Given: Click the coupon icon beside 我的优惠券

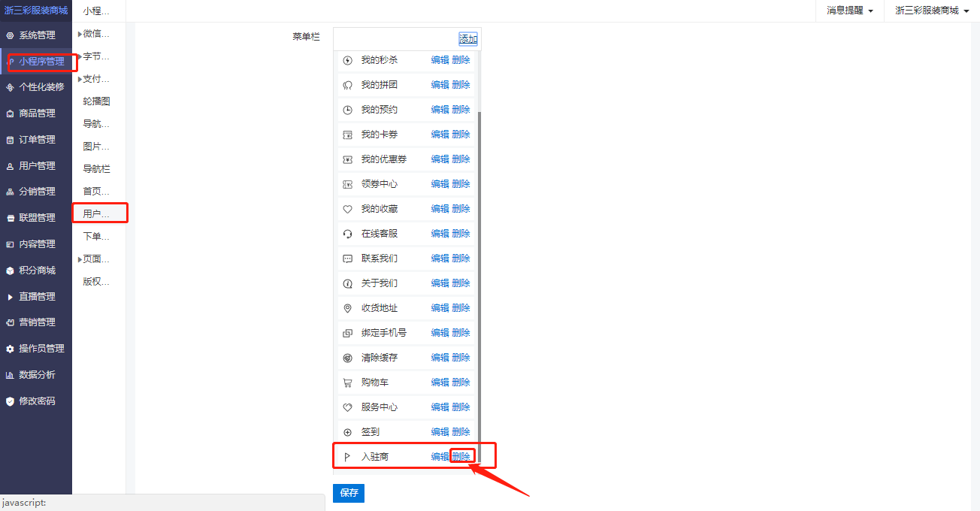Looking at the screenshot, I should (x=347, y=159).
